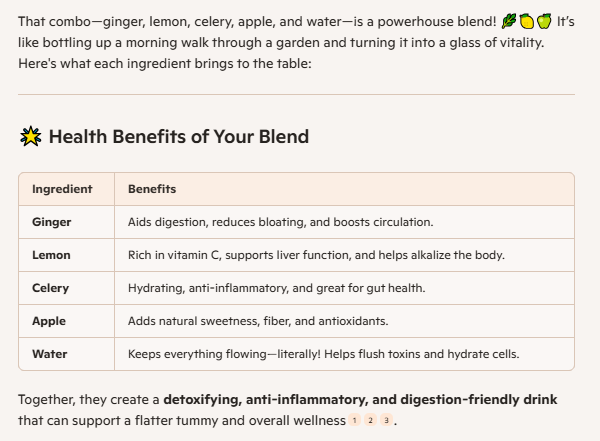
Task: Select the Water ingredient cell
Action: (50, 354)
